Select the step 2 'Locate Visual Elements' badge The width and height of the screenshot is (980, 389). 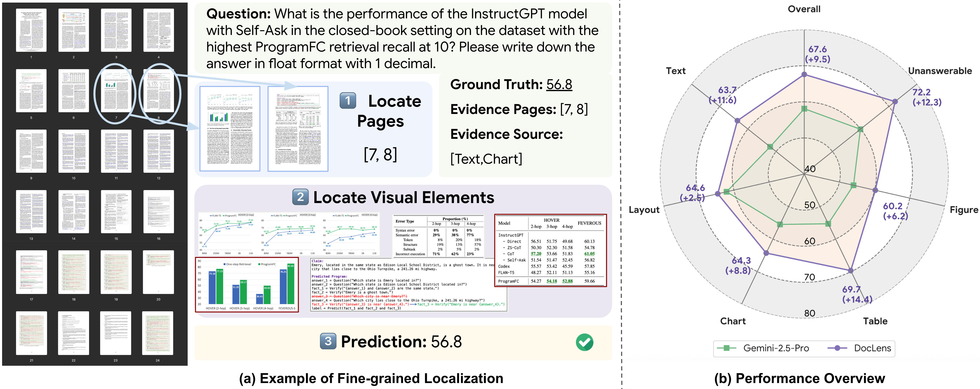(301, 197)
